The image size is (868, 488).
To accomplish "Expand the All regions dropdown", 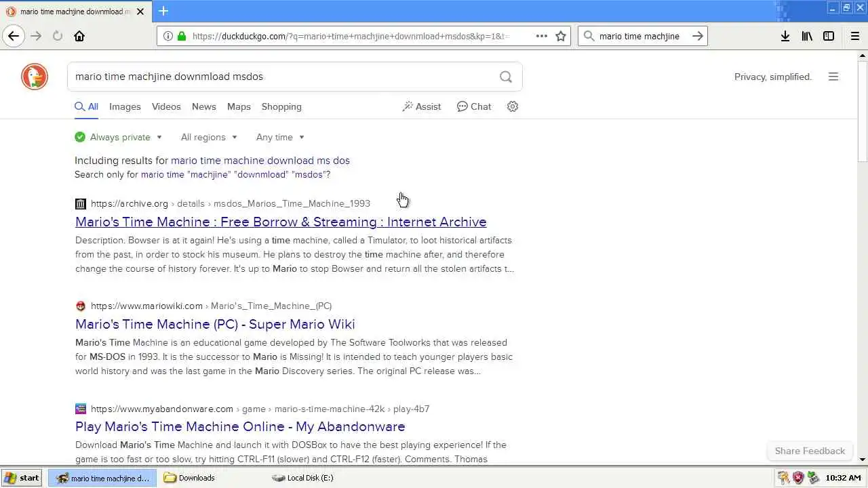I will [209, 137].
